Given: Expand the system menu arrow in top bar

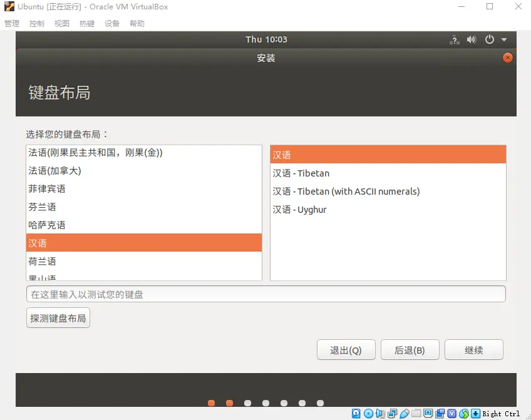Looking at the screenshot, I should click(504, 39).
